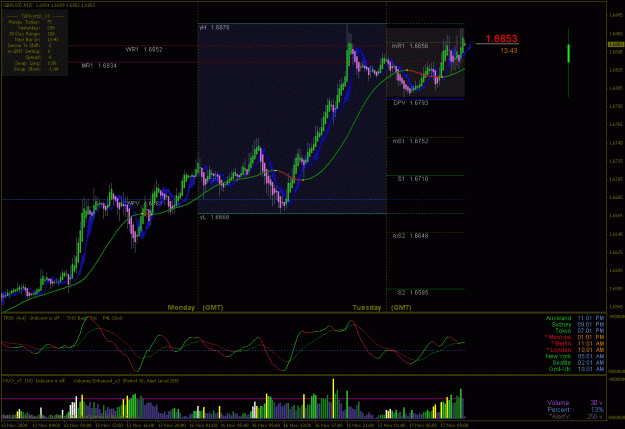Select the MR1 1.6834 level label
The height and width of the screenshot is (429, 625).
99,66
